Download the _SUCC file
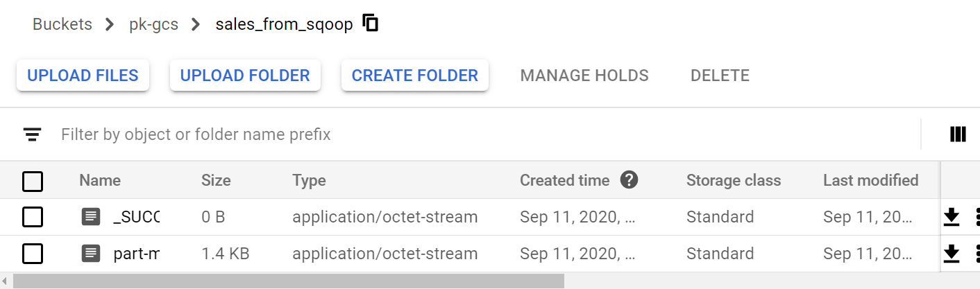The image size is (980, 289). (x=952, y=217)
